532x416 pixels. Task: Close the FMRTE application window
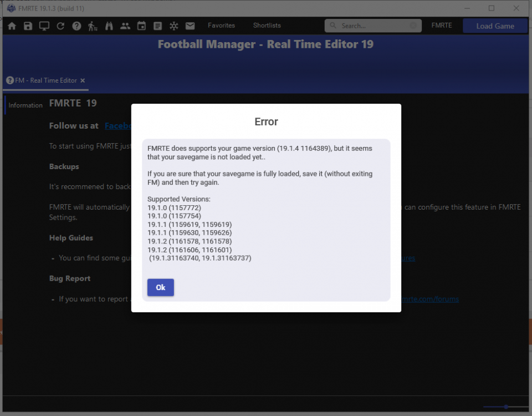[x=516, y=8]
